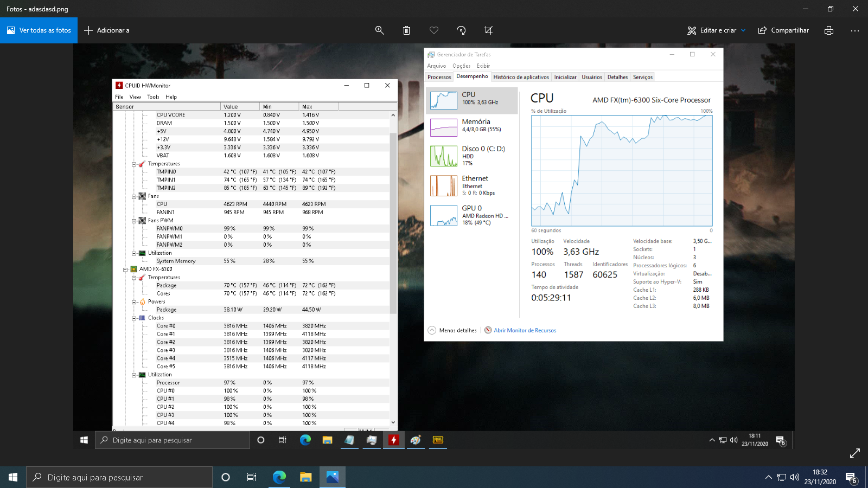The image size is (868, 488).
Task: Enter fullscreen with the diagonal arrows icon
Action: (855, 453)
